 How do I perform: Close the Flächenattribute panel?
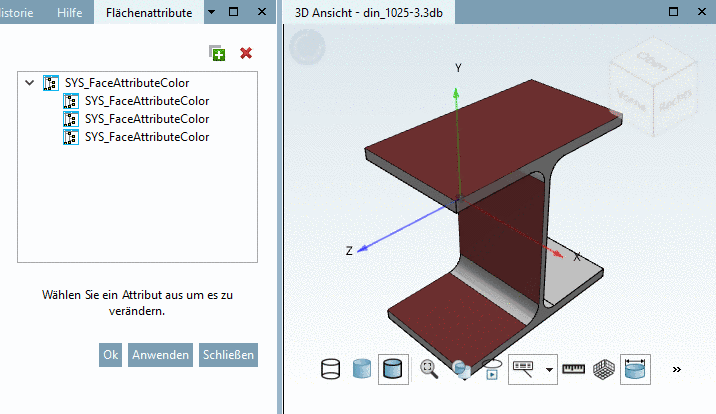point(262,12)
